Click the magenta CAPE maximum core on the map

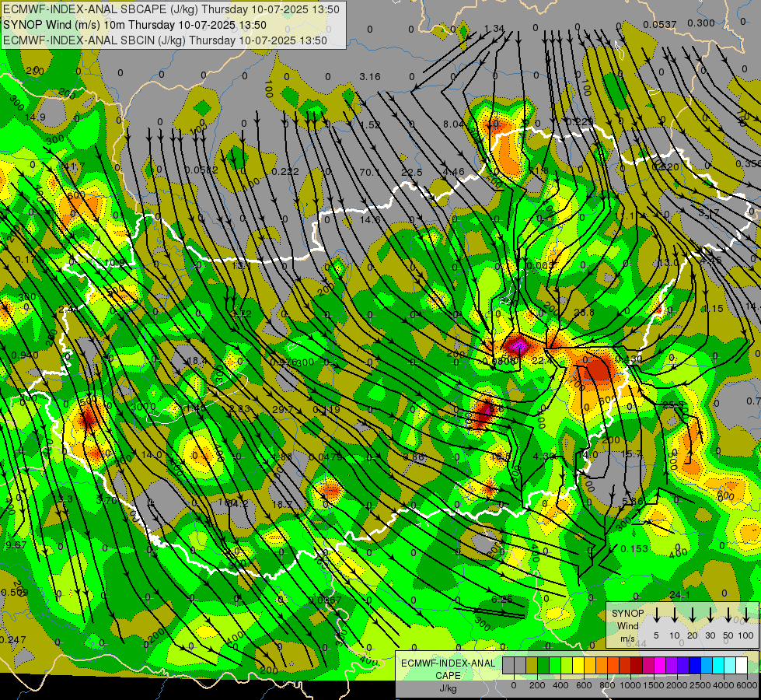(x=518, y=346)
